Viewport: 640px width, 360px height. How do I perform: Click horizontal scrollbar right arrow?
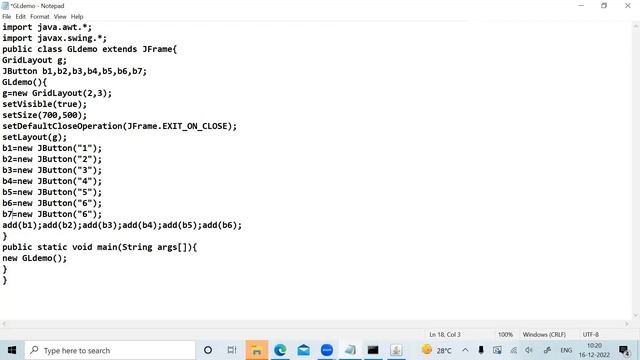tap(627, 324)
